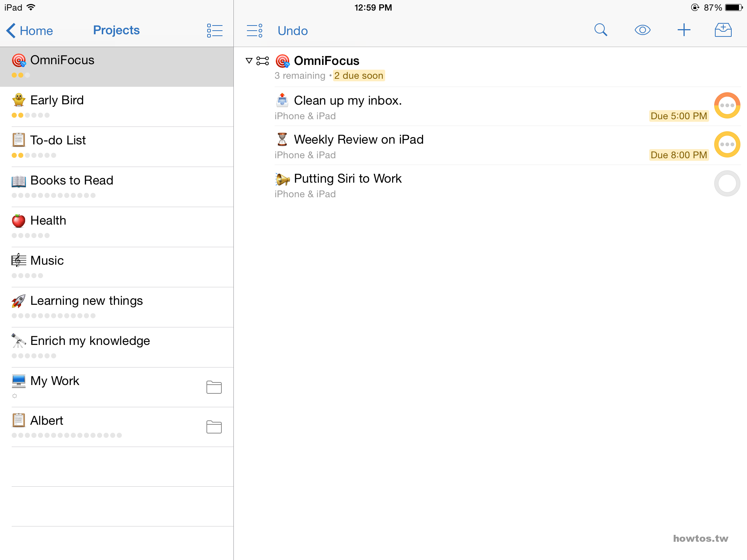The image size is (747, 560).
Task: Mark 'Clean up my inbox.' complete
Action: click(x=727, y=105)
